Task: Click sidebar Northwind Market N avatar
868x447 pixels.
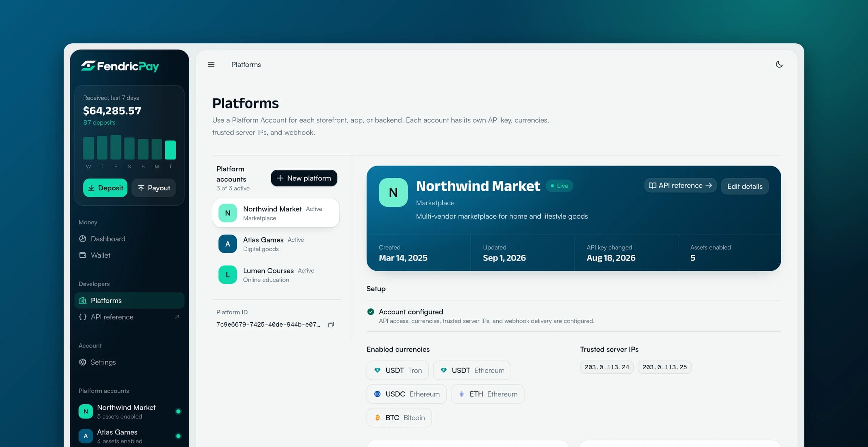Action: tap(86, 411)
